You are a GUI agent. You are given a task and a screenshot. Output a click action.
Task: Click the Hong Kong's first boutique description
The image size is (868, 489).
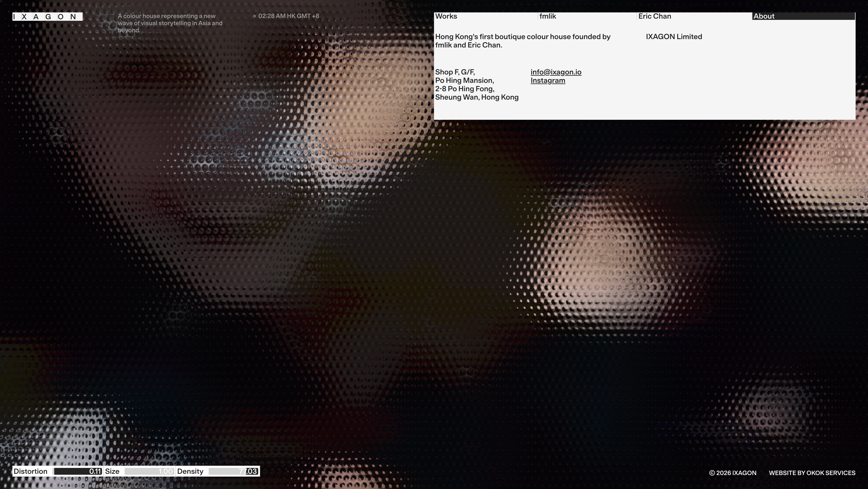coord(523,41)
